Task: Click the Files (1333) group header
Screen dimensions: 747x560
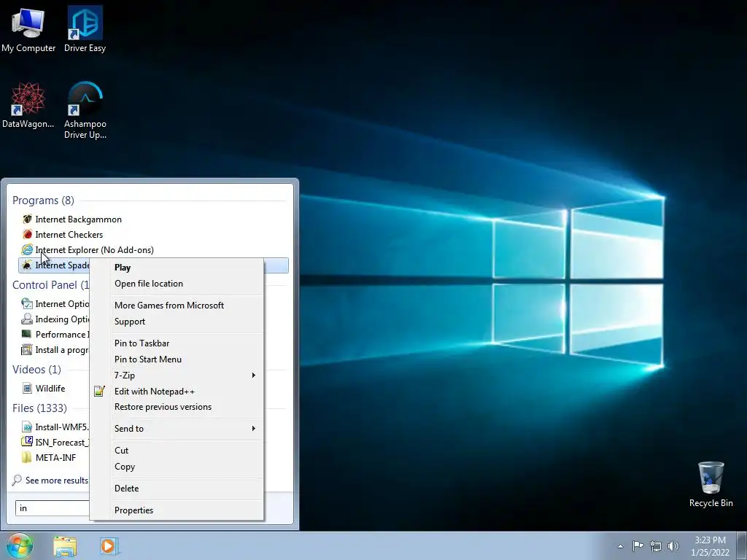Action: point(39,408)
